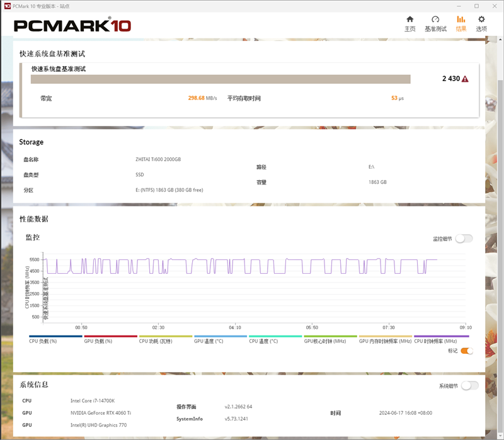Viewport: 504px width, 440px height.
Task: Click the red warning triangle beside score 2 430
Action: 465,79
